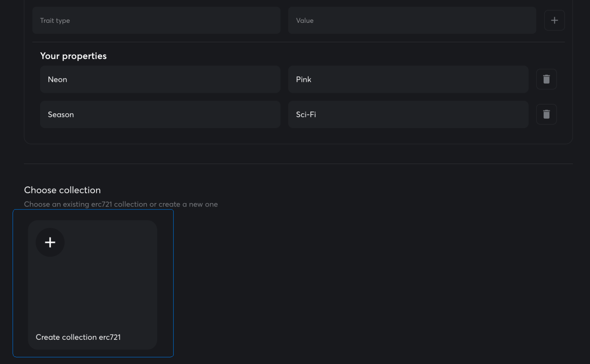Click the divider line above Your properties

click(298, 42)
